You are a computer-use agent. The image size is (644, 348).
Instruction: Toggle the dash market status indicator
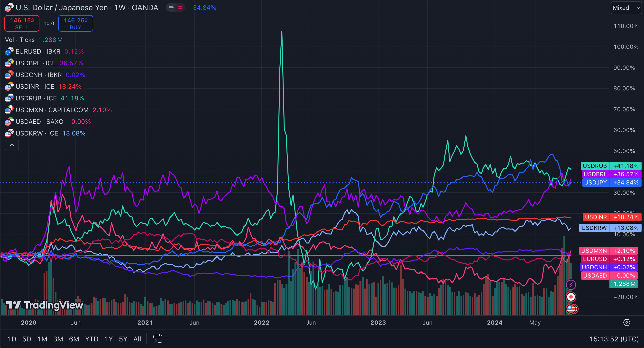pyautogui.click(x=171, y=8)
